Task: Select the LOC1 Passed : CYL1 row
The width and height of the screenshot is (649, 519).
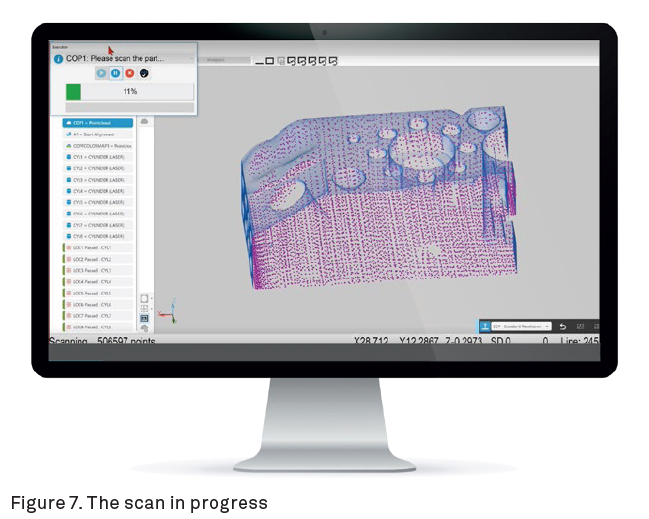Action: click(x=98, y=247)
